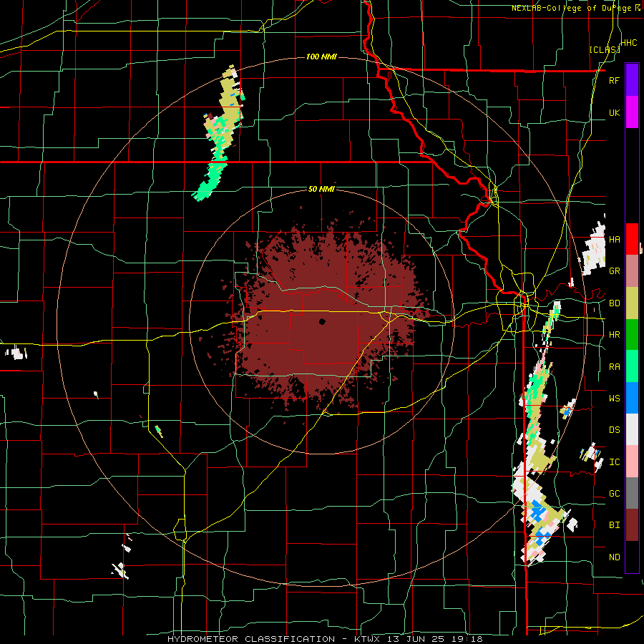Click the purple RF legend color swatch

(x=632, y=80)
